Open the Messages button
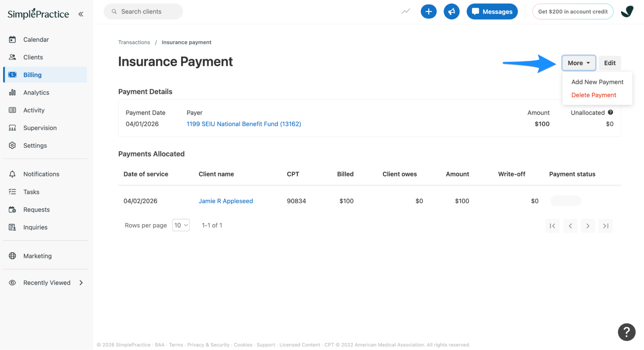 point(492,12)
